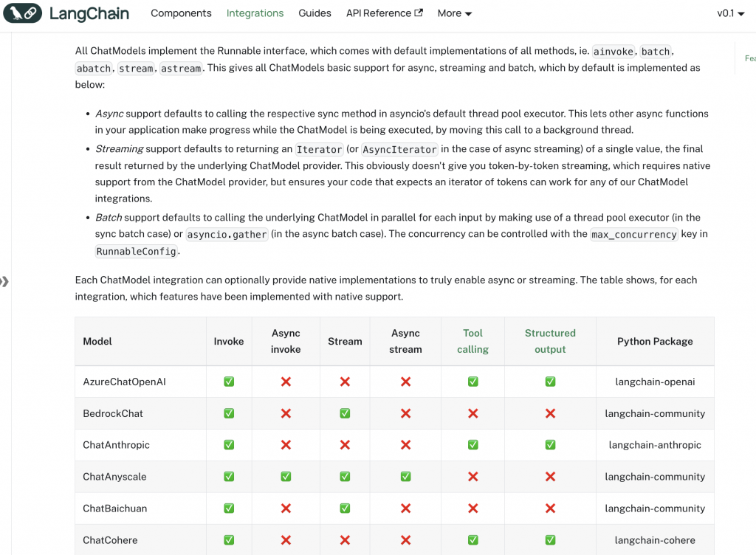756x555 pixels.
Task: Click ChatAnthropic Async stream red cross
Action: (405, 445)
